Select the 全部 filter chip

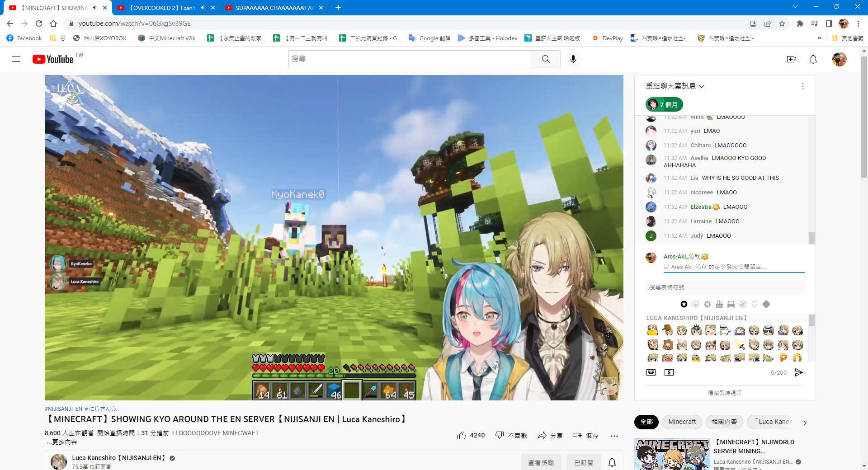pyautogui.click(x=646, y=422)
